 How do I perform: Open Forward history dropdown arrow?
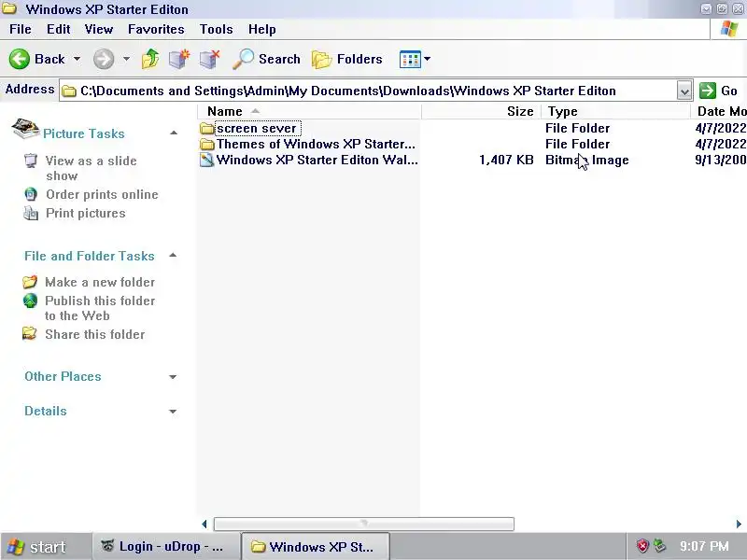click(126, 59)
